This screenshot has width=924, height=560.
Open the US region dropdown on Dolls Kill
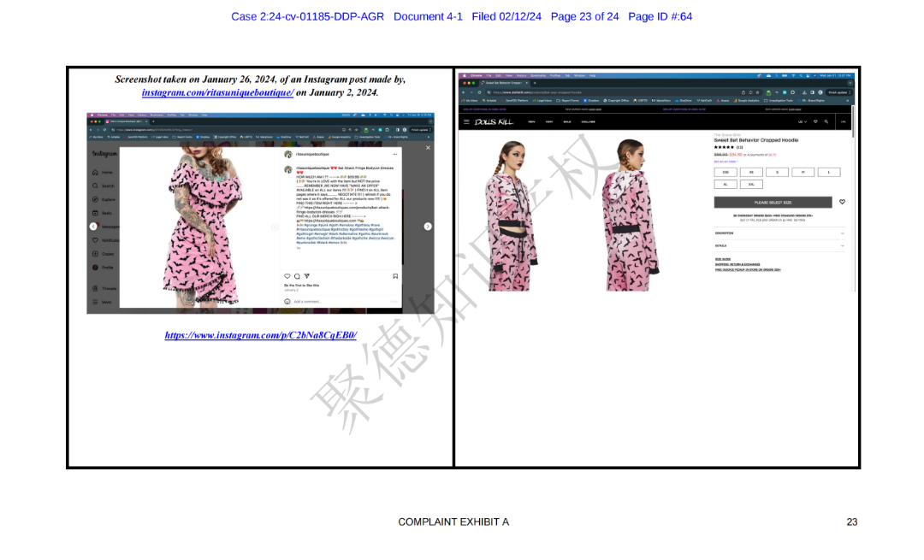pyautogui.click(x=802, y=122)
